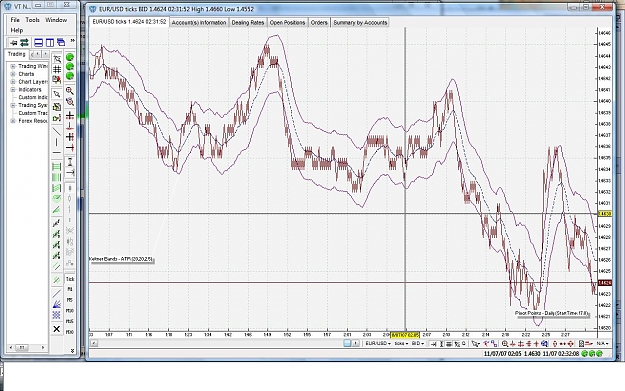Tile windows vertically icon
This screenshot has height=391, width=625.
[x=50, y=42]
